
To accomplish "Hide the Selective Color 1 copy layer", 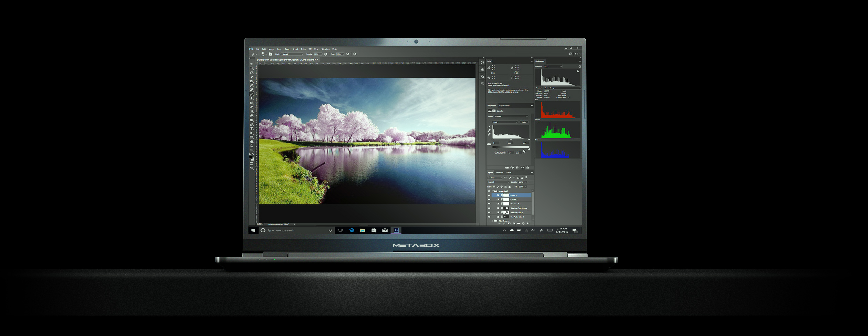I will click(x=489, y=208).
